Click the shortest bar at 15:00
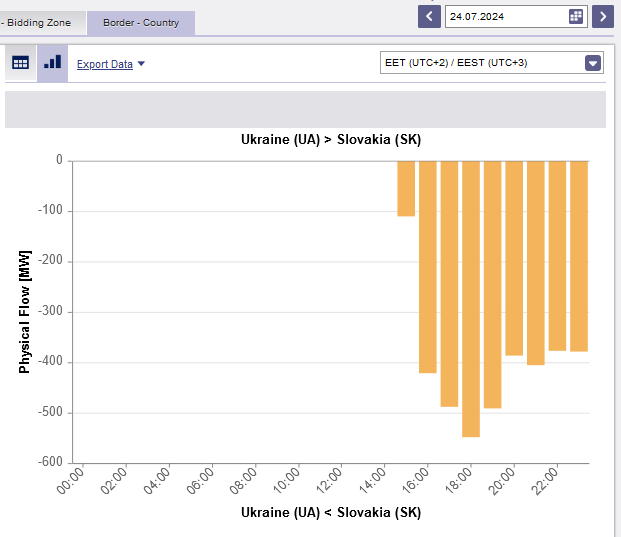Image resolution: width=621 pixels, height=537 pixels. (x=406, y=188)
